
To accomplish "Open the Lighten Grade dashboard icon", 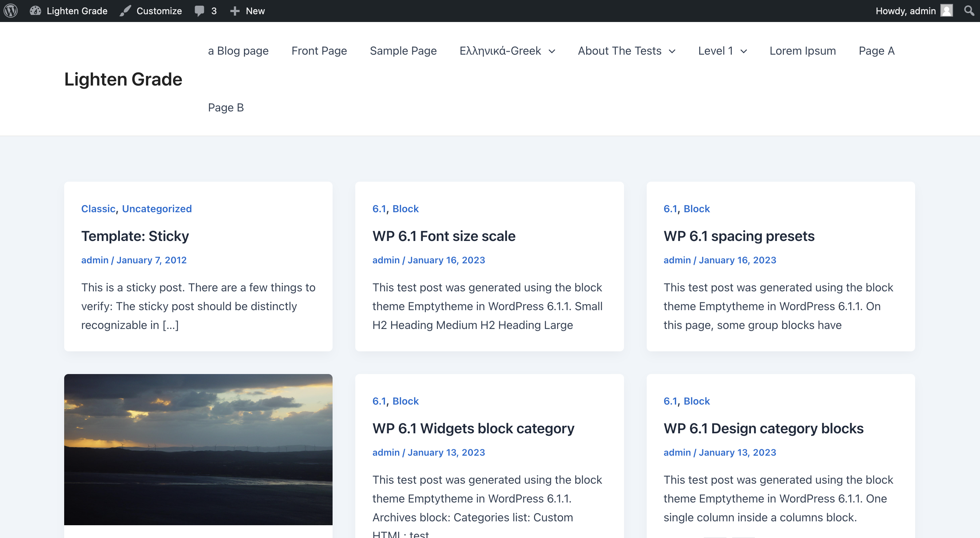I will tap(35, 11).
